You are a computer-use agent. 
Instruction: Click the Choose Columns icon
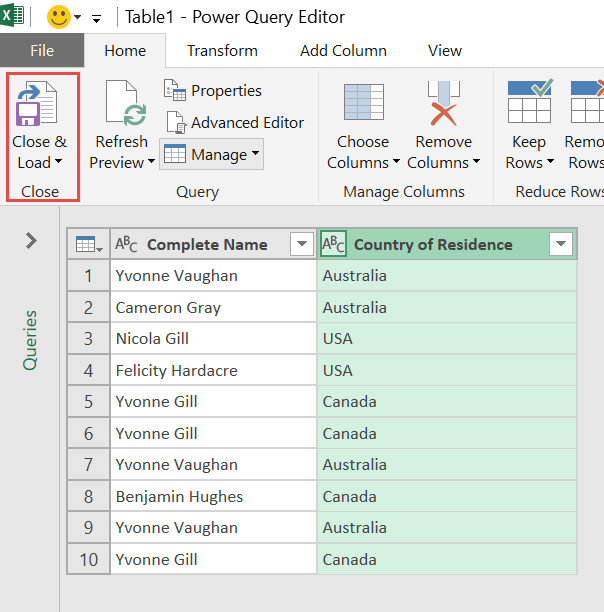click(364, 102)
